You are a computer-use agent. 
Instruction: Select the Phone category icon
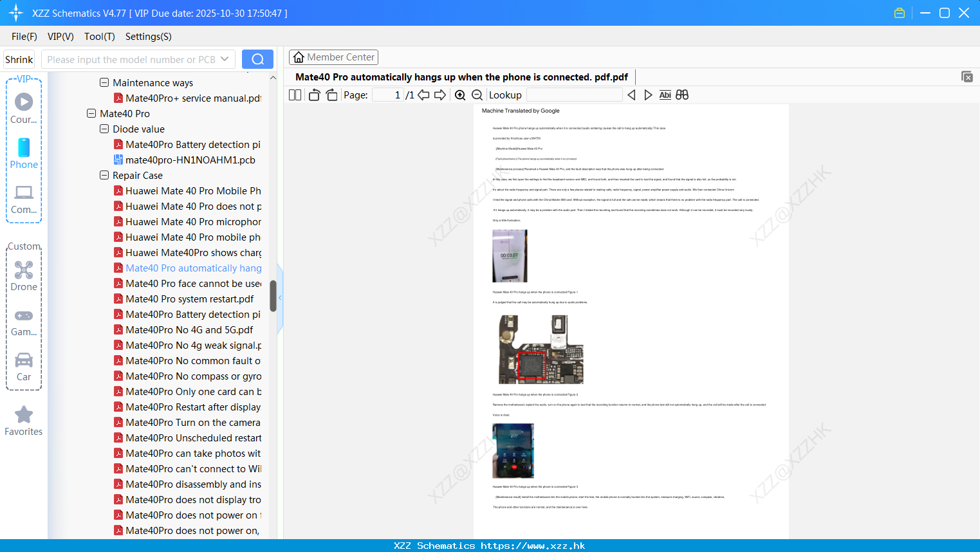coord(24,154)
